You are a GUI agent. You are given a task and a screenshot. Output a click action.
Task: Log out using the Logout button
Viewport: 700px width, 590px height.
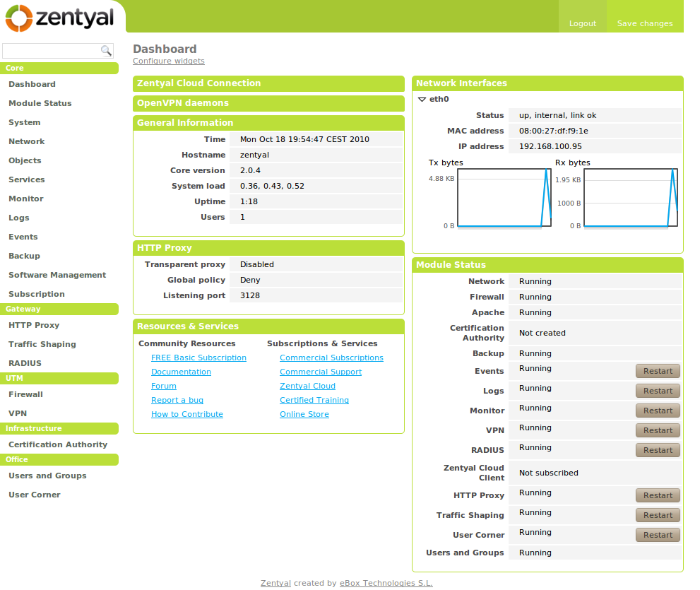coord(582,23)
